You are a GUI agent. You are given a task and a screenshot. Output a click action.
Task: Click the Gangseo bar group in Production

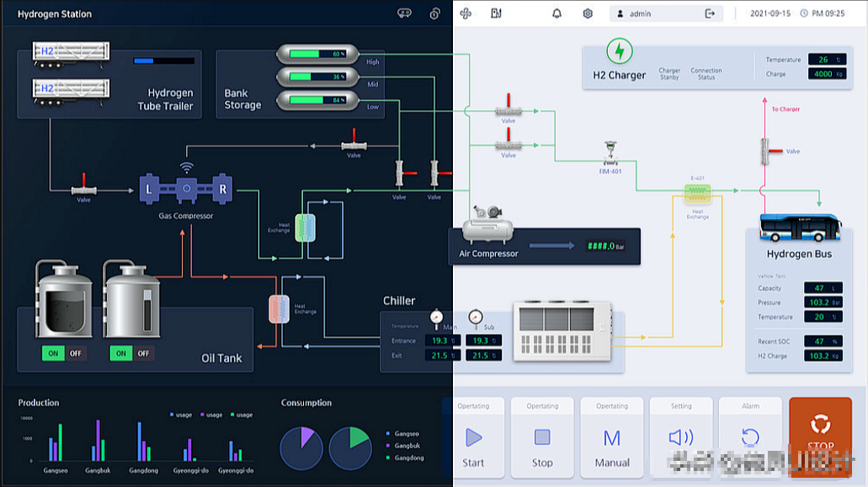[56, 442]
